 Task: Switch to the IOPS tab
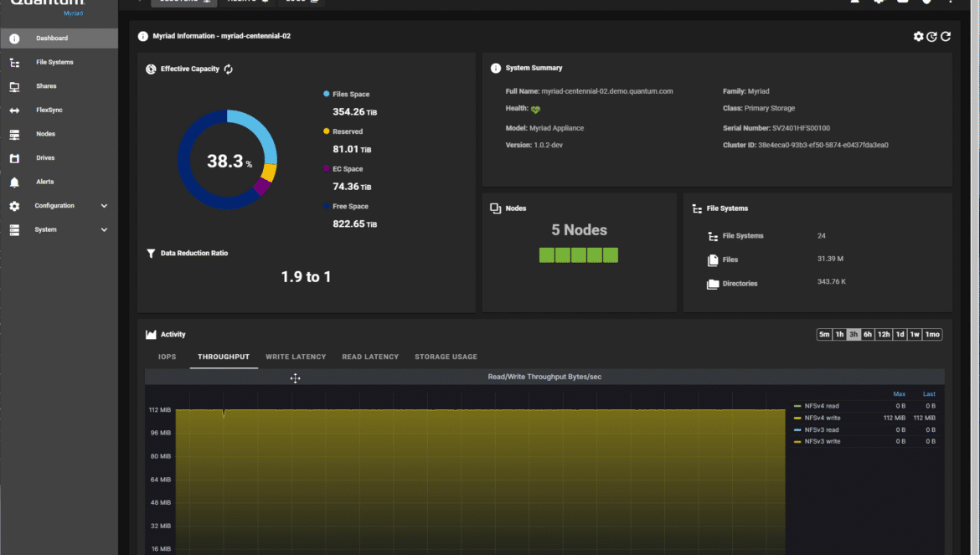pyautogui.click(x=167, y=357)
